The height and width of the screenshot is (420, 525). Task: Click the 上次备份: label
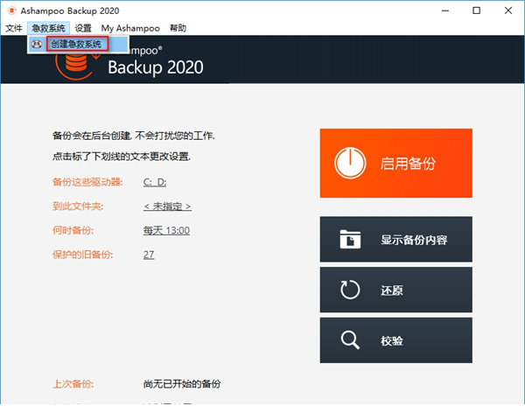coord(73,384)
